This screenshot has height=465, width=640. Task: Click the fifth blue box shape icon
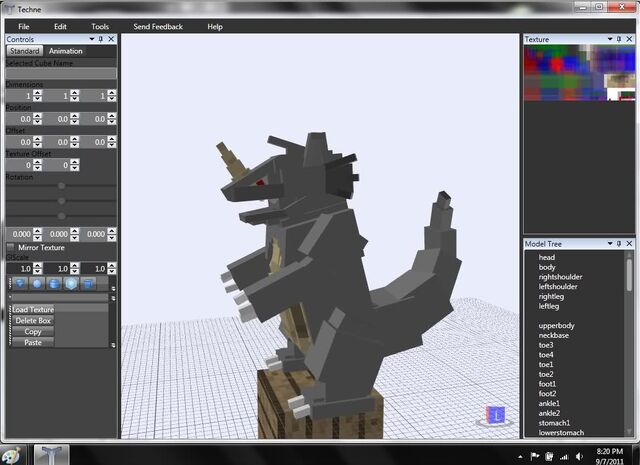(88, 283)
